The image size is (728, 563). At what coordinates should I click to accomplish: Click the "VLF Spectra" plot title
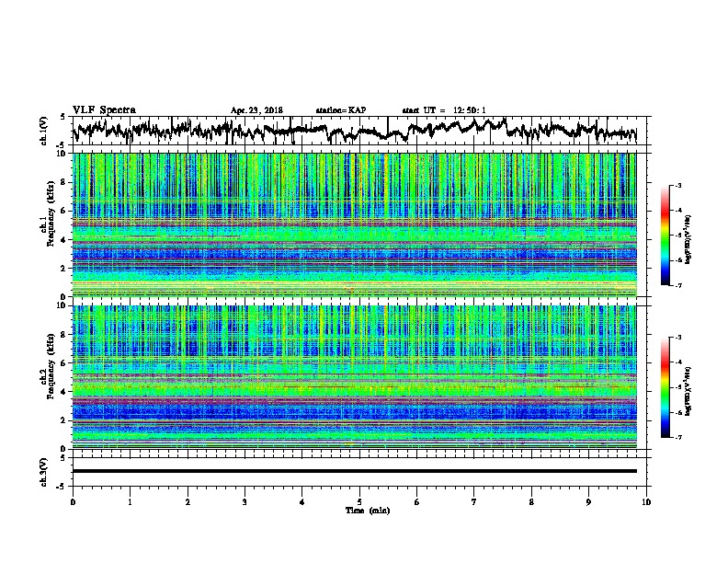click(104, 109)
